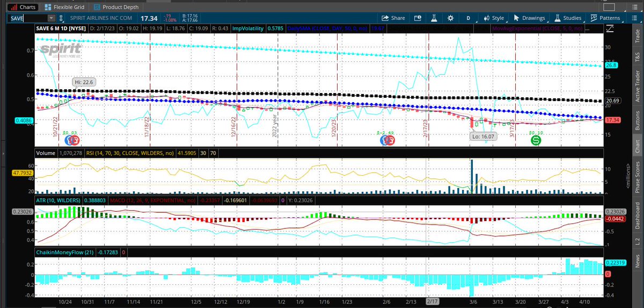The image size is (644, 308).
Task: Open the top-right list menu icon
Action: (635, 7)
